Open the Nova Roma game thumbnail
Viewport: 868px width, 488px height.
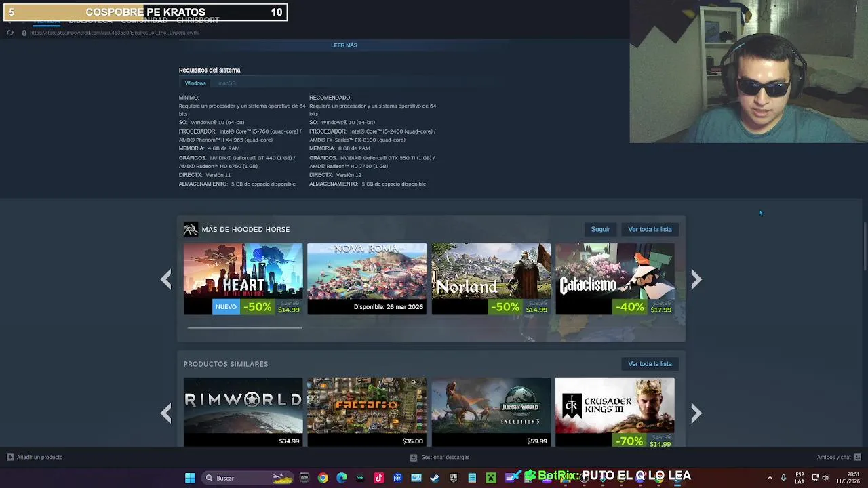point(367,271)
